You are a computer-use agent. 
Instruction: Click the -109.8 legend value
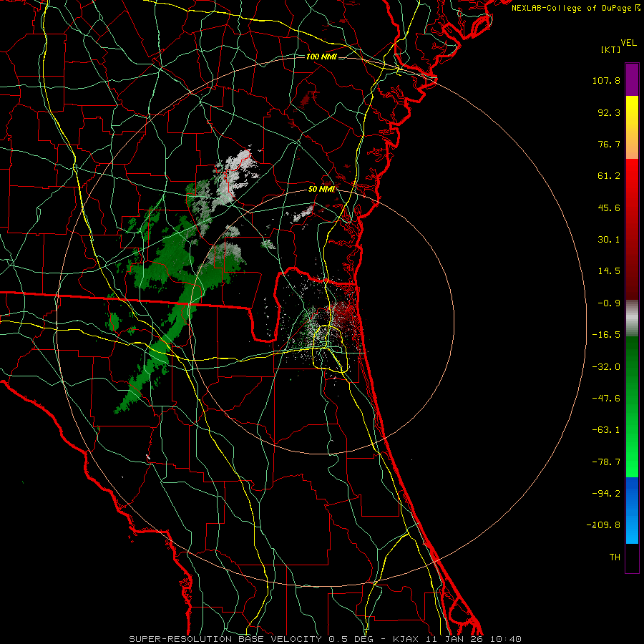(x=603, y=525)
